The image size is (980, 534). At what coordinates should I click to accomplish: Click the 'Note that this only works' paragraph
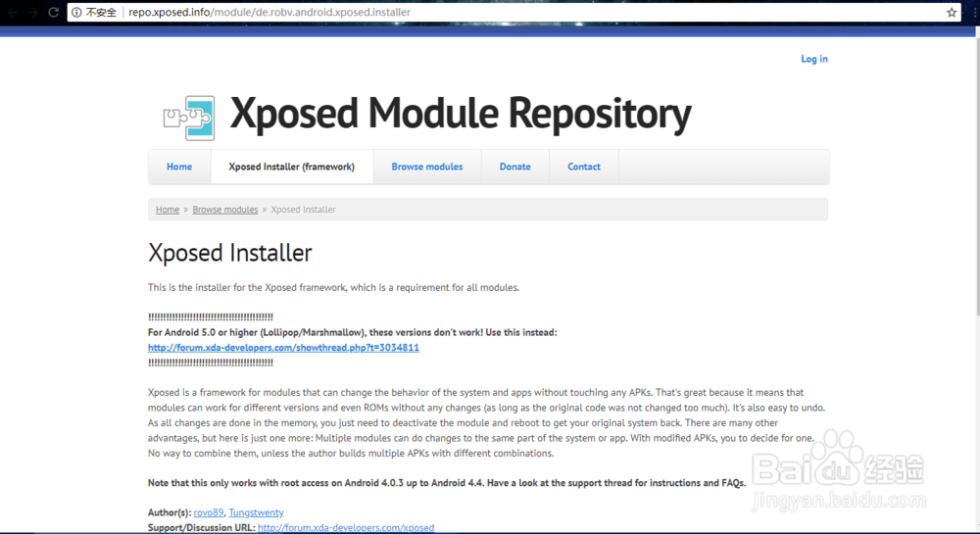[447, 483]
